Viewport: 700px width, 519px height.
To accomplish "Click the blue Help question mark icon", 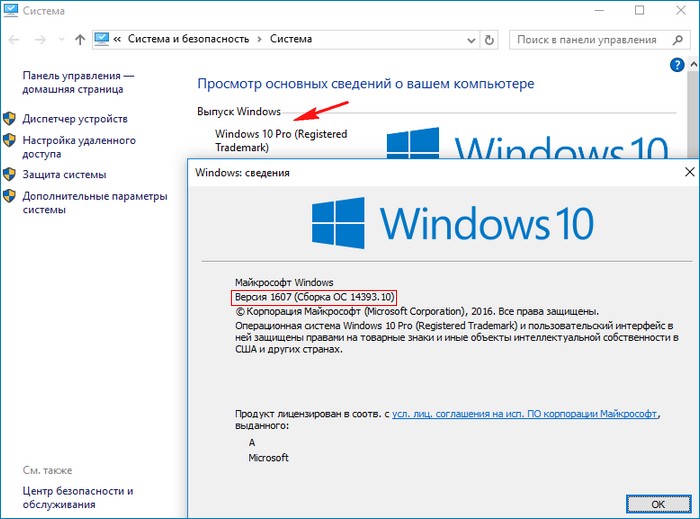I will 676,64.
